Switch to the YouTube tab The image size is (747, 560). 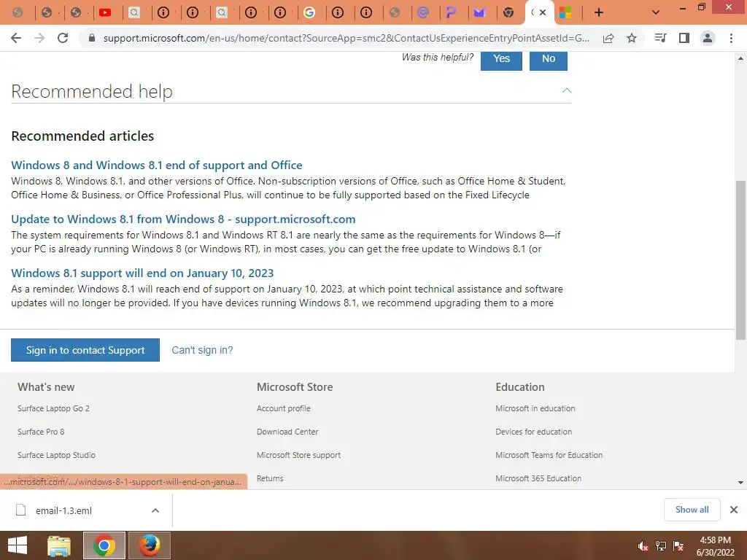(x=105, y=13)
